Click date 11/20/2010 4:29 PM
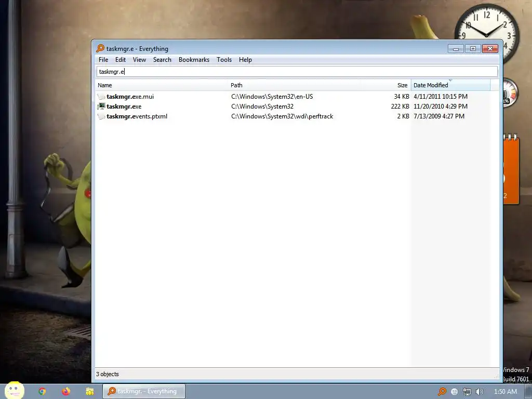The image size is (532, 399). pos(441,107)
